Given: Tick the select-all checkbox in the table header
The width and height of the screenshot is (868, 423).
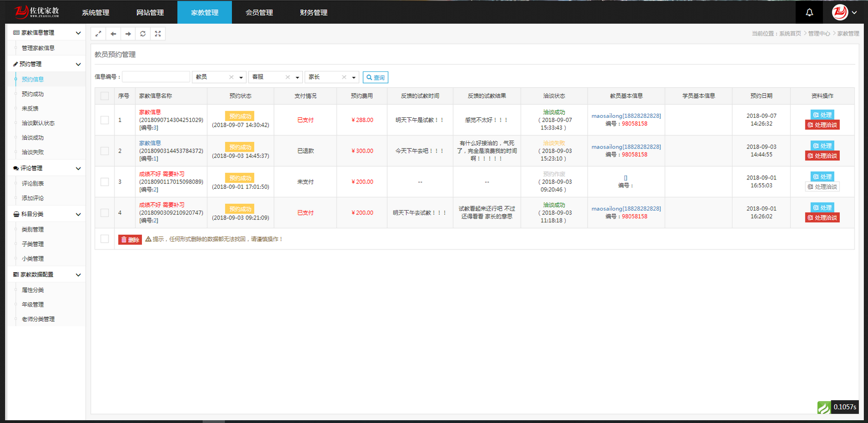Looking at the screenshot, I should coord(105,96).
